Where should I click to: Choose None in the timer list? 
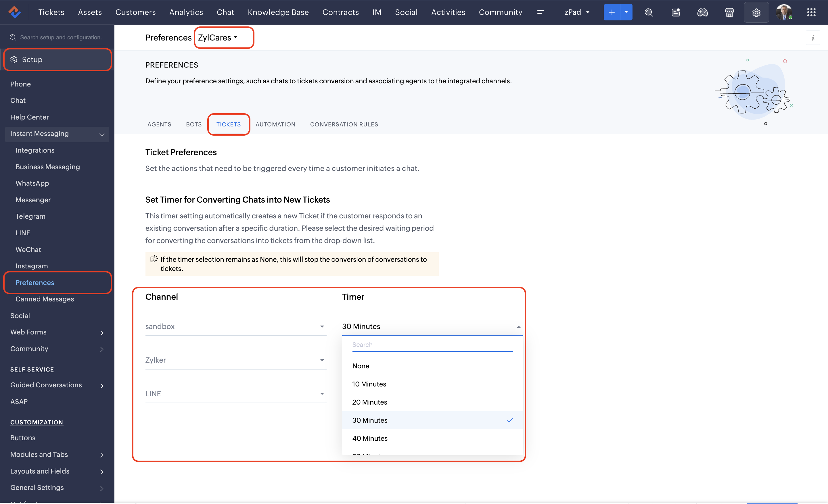click(x=361, y=366)
